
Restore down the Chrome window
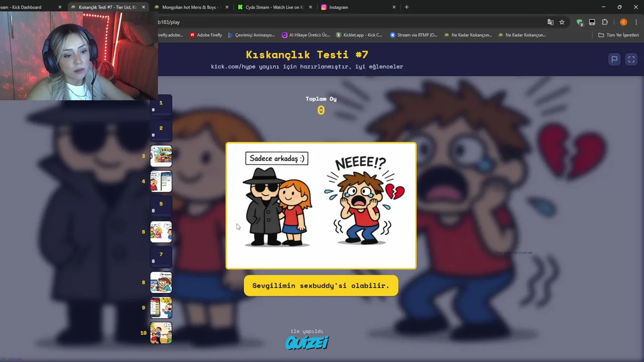coord(619,7)
